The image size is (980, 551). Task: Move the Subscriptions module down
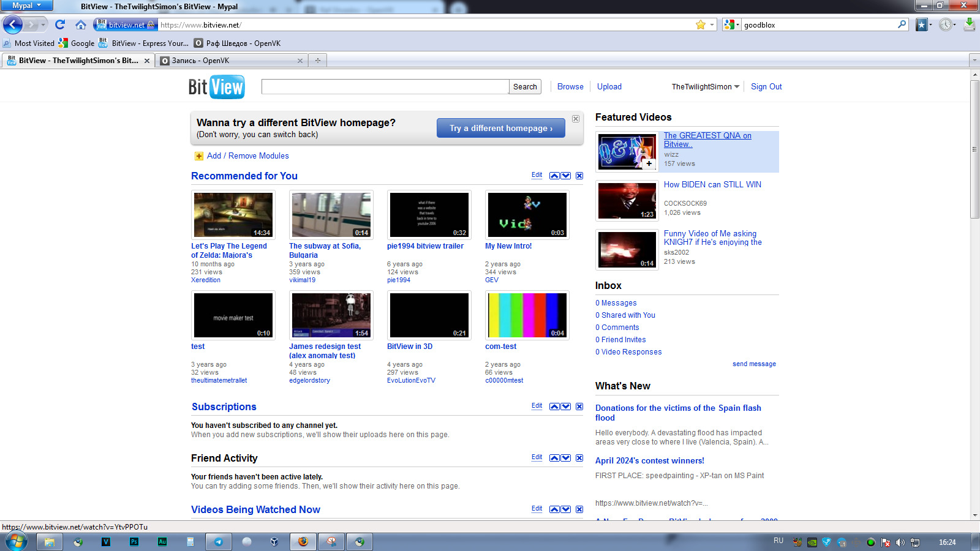(566, 407)
